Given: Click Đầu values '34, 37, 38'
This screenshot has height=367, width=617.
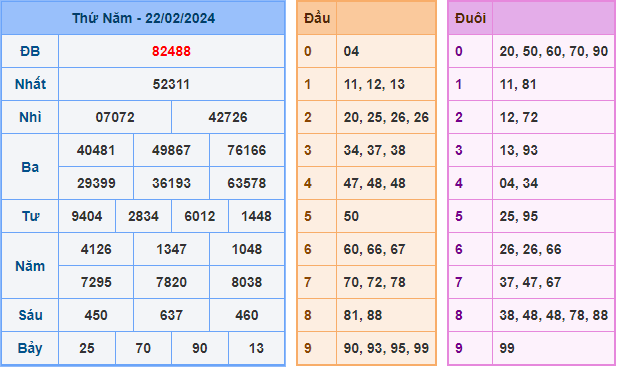Looking at the screenshot, I should click(x=374, y=150).
